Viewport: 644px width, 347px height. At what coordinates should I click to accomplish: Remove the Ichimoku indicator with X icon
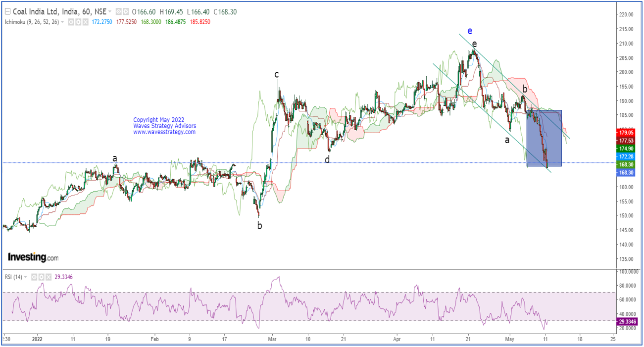[x=86, y=22]
